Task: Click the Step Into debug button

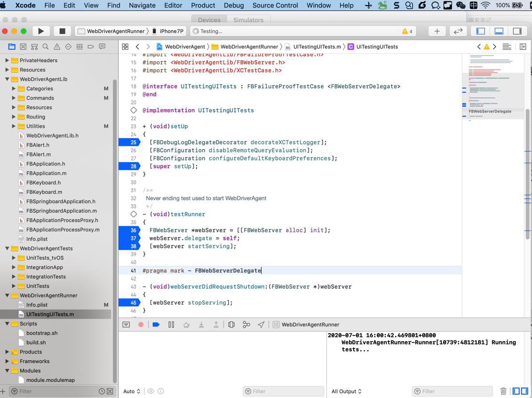Action: [201, 325]
